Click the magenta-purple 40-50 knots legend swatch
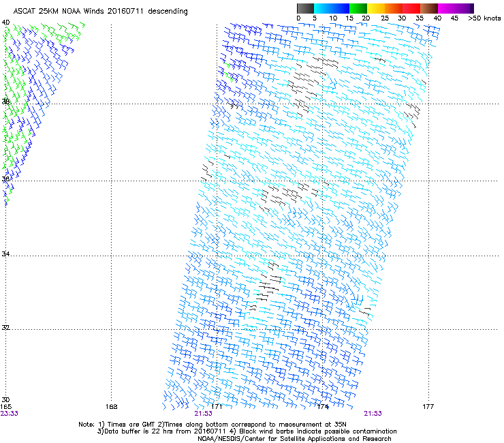The image size is (504, 443). [x=456, y=8]
